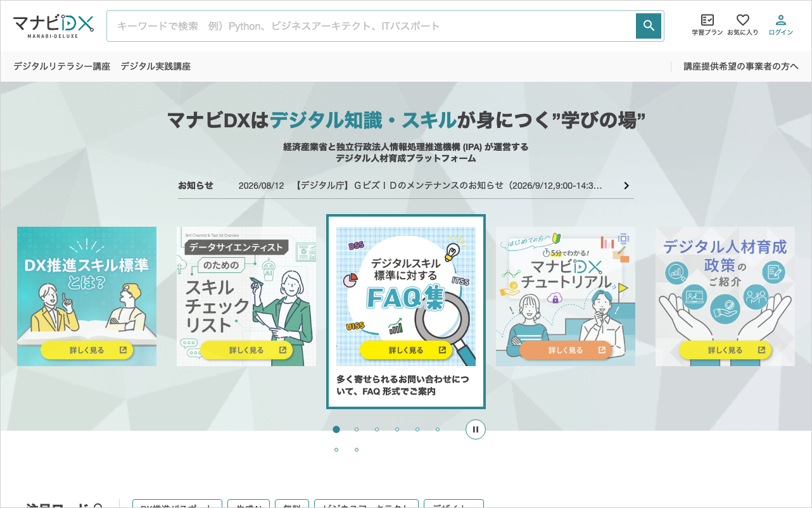Screen dimensions: 812x508
Task: Select first dot in second dot row
Action: [x=336, y=450]
